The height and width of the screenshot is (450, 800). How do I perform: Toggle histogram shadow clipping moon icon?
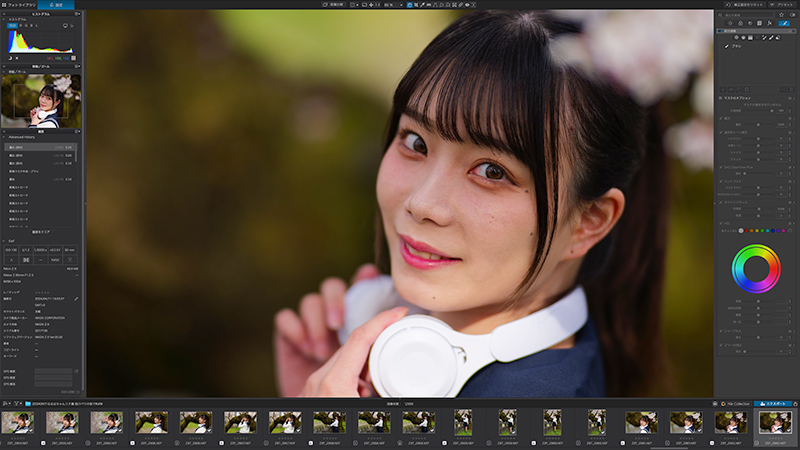[x=10, y=58]
